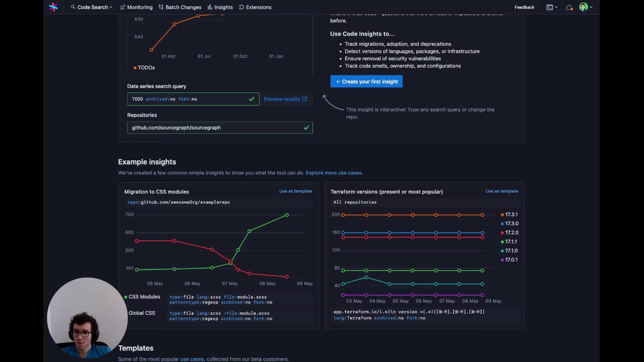The height and width of the screenshot is (362, 644).
Task: Open the user avatar menu
Action: [584, 7]
